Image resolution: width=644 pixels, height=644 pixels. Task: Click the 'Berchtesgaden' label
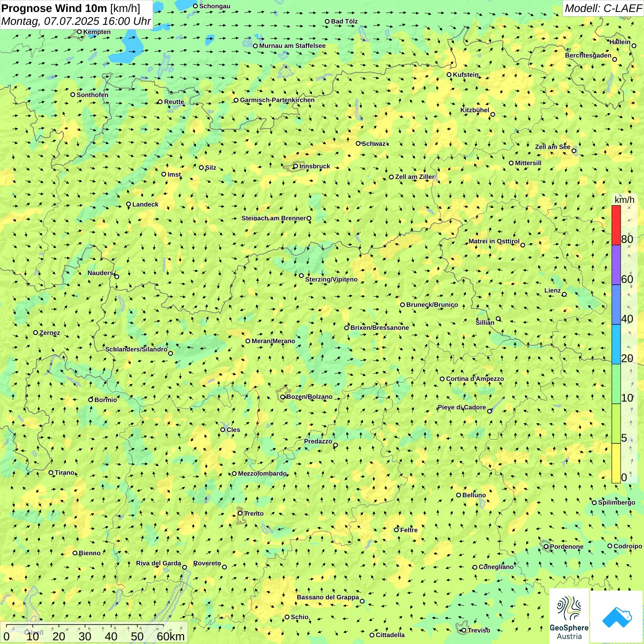point(588,55)
